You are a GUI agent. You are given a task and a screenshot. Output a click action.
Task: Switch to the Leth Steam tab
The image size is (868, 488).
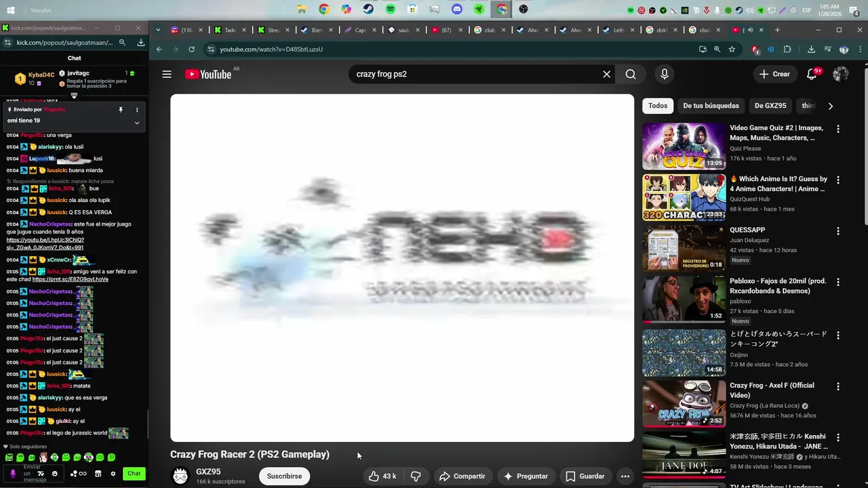click(618, 30)
